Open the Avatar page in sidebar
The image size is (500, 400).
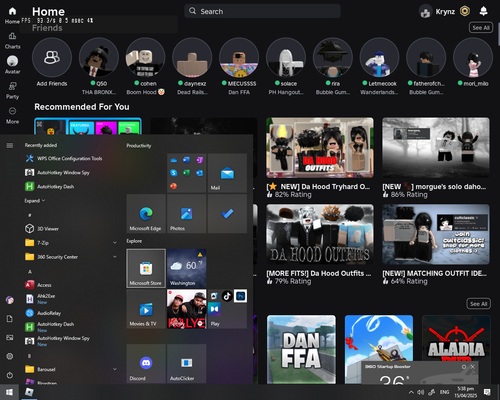(12, 61)
